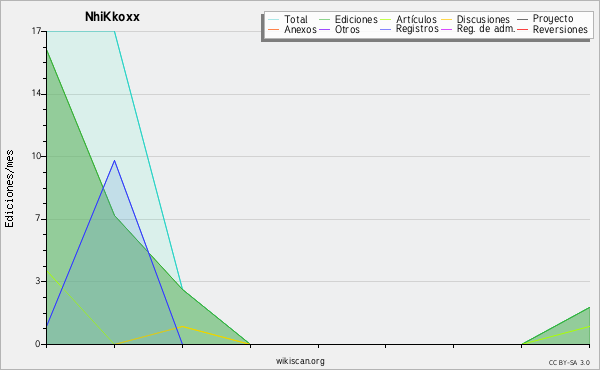
Task: Click the y-axis value 3
Action: click(x=38, y=281)
